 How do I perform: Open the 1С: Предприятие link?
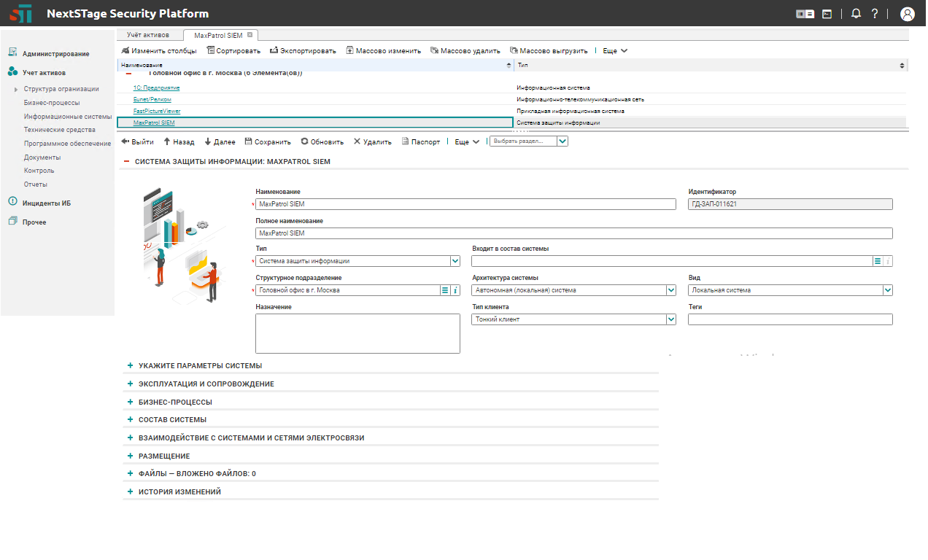tap(156, 87)
